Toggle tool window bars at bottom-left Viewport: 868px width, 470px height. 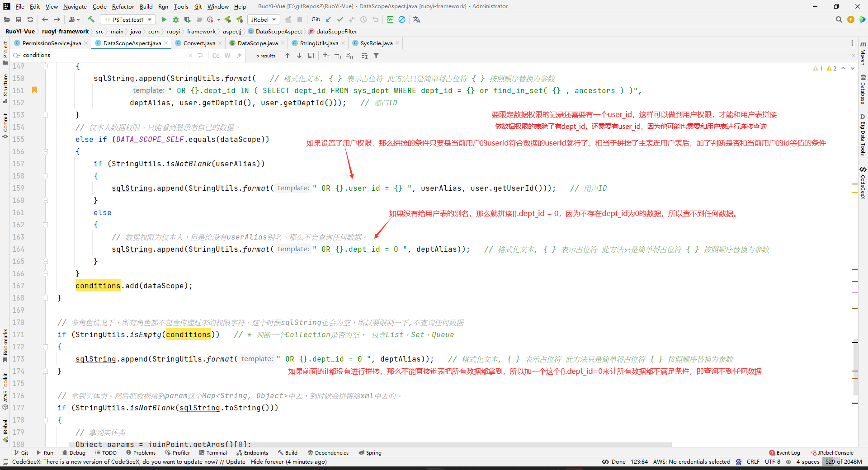(5, 462)
